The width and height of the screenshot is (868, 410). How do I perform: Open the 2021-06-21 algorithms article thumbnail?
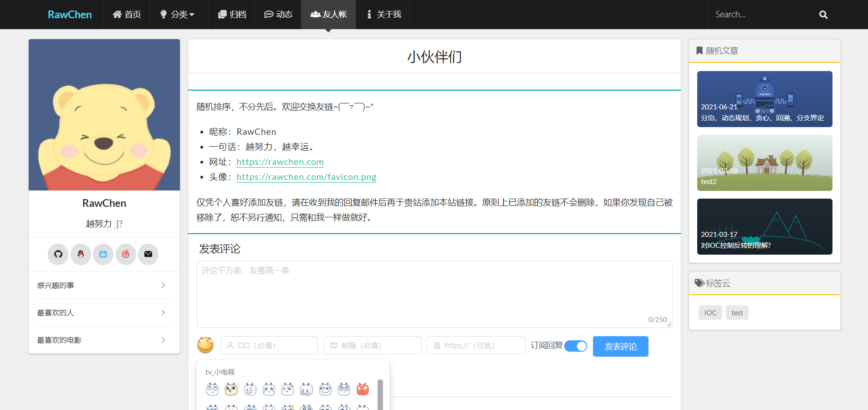click(765, 99)
